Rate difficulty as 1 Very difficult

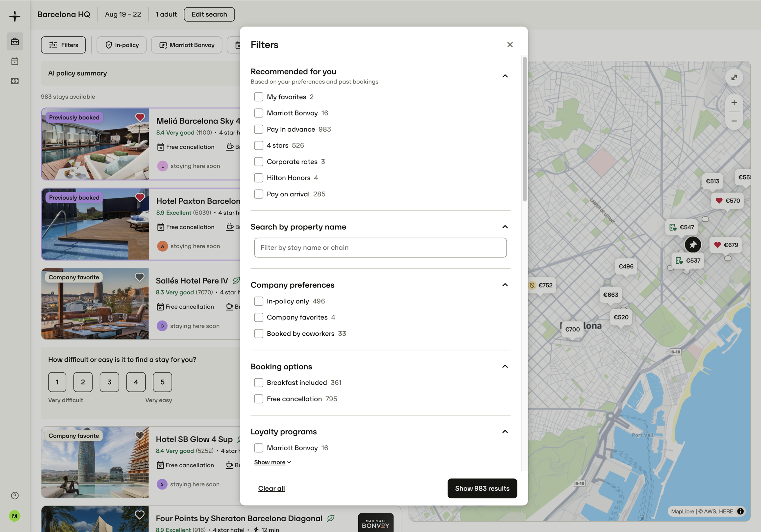[57, 382]
